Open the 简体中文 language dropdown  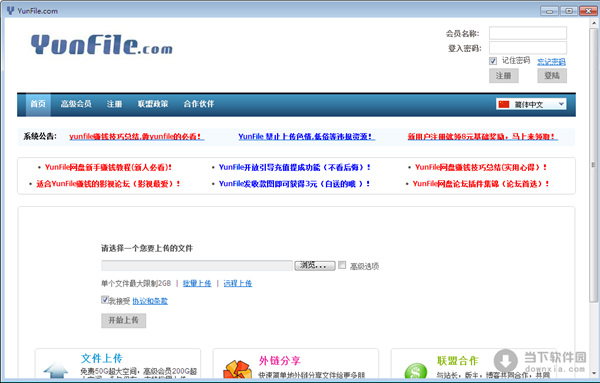pyautogui.click(x=531, y=104)
